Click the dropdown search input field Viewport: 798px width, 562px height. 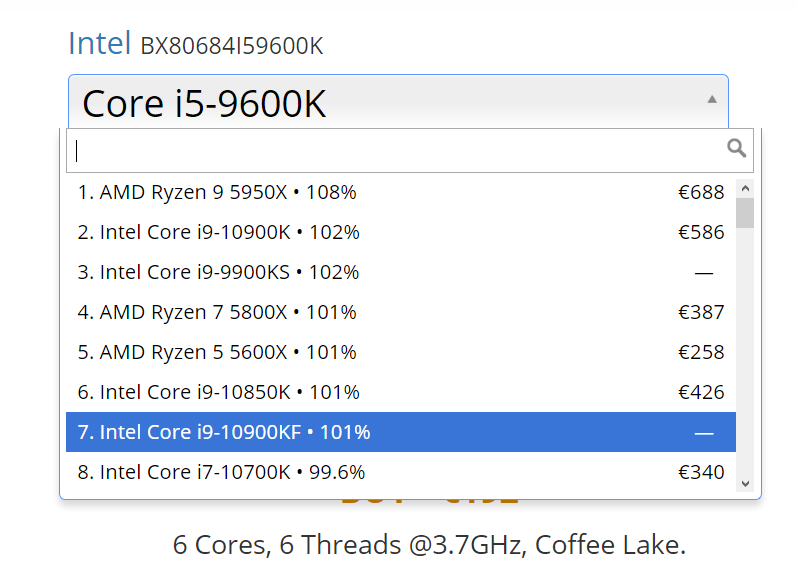pos(410,150)
